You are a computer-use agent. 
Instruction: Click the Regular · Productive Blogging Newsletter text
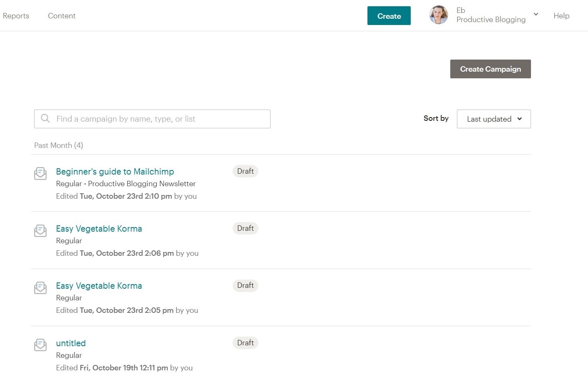126,184
